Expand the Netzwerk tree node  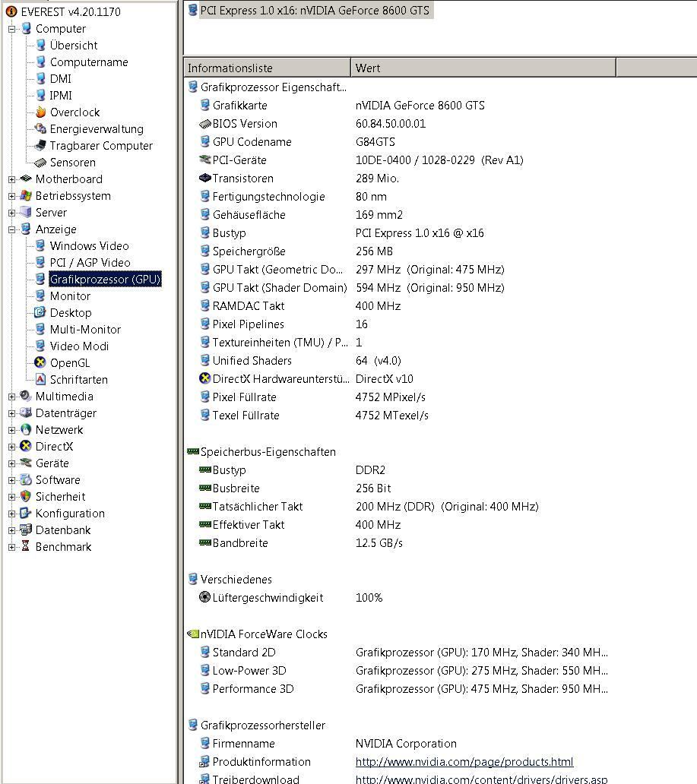[12, 430]
